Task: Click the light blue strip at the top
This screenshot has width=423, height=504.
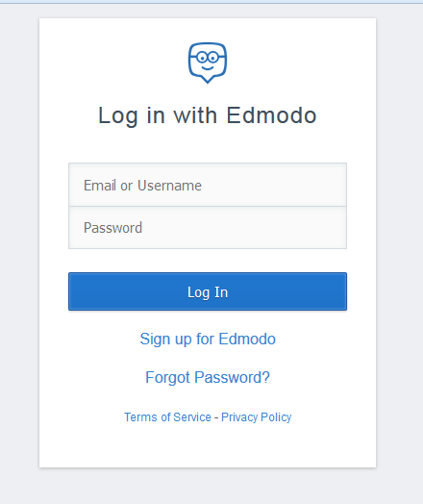Action: click(x=211, y=2)
